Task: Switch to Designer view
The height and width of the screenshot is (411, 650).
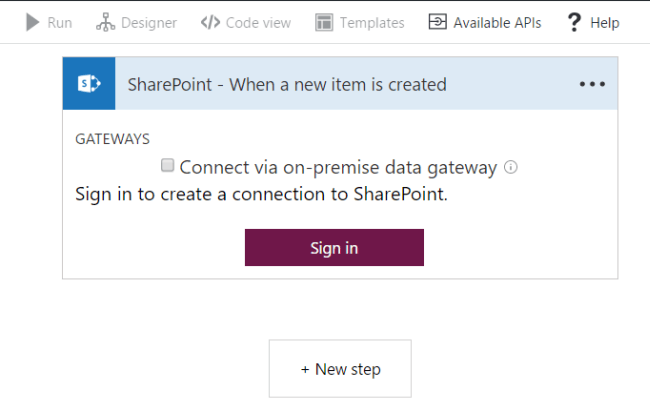Action: 149,22
